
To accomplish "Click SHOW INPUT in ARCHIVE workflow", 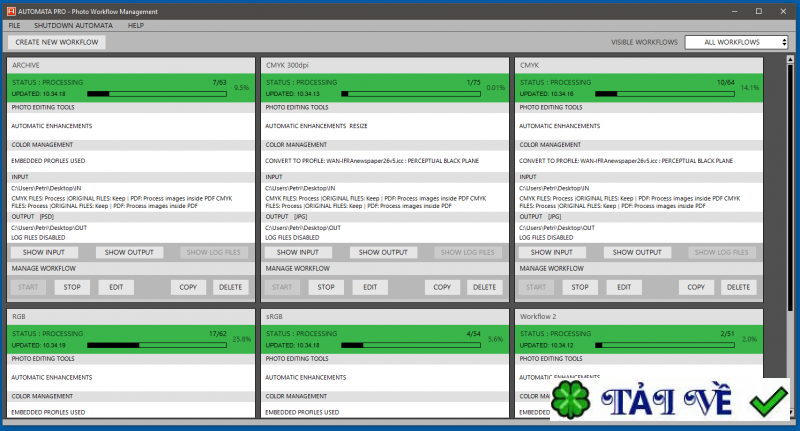I will click(44, 252).
